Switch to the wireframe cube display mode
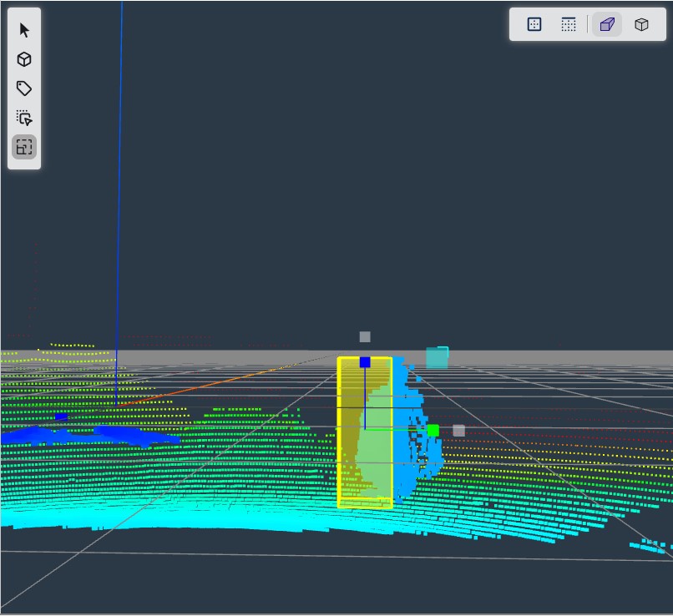 [641, 24]
